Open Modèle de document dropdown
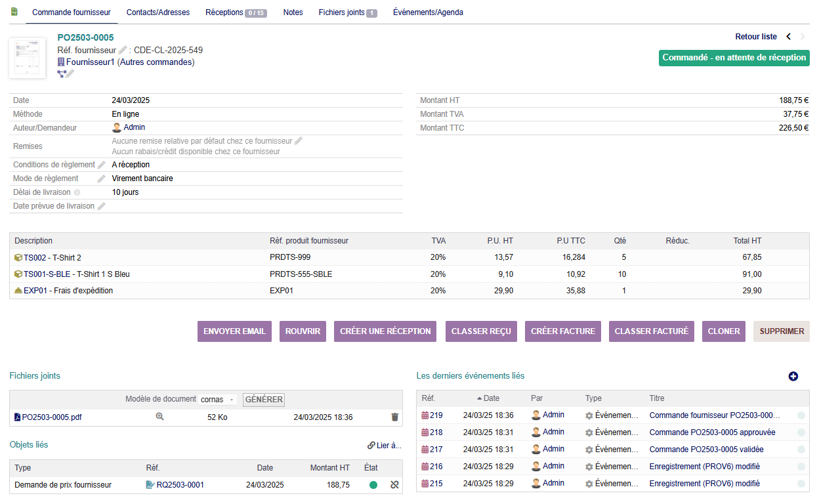The image size is (819, 504). [x=218, y=400]
